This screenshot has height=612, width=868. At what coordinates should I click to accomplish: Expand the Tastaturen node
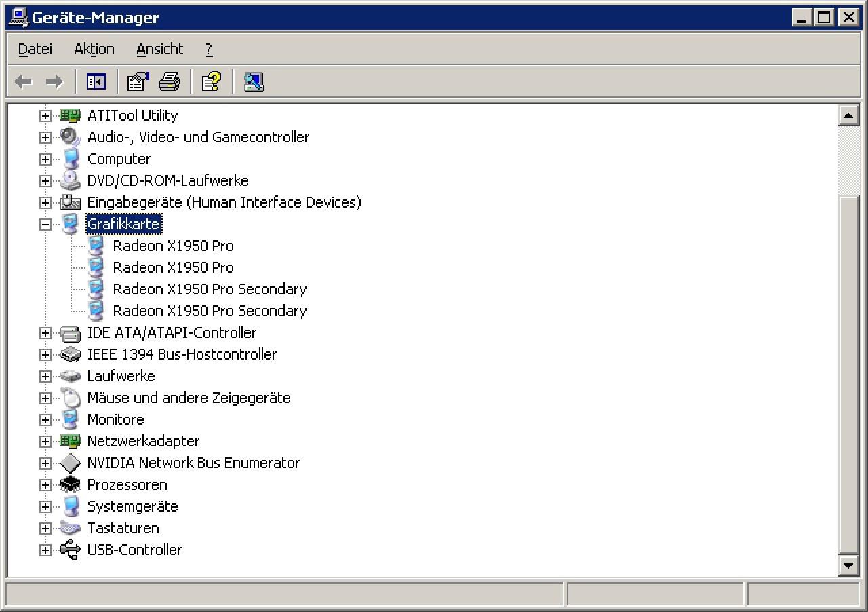click(45, 529)
